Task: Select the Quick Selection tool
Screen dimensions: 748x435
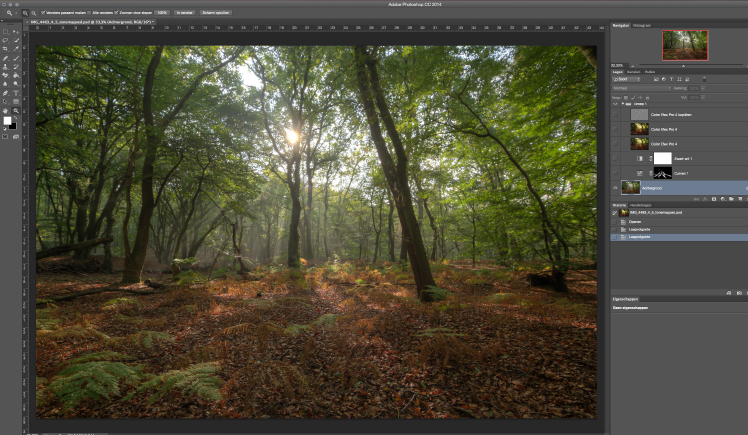Action: tap(16, 40)
